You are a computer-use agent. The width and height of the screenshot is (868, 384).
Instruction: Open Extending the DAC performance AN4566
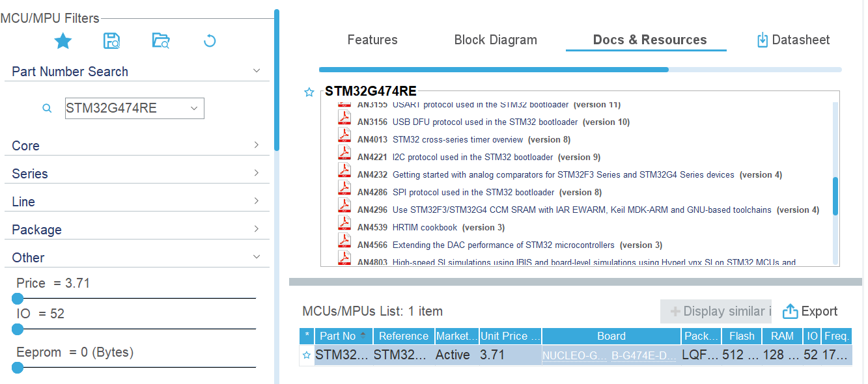point(503,245)
